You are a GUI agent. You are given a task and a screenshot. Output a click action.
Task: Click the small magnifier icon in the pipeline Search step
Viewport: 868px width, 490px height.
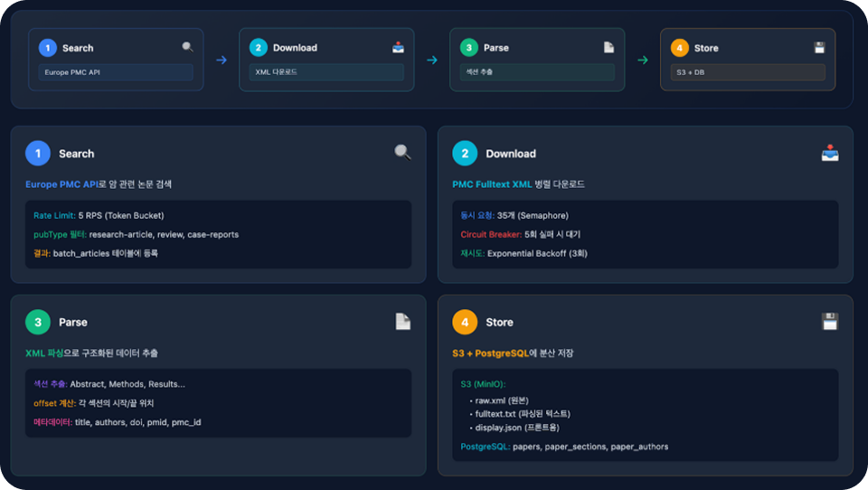[x=187, y=47]
